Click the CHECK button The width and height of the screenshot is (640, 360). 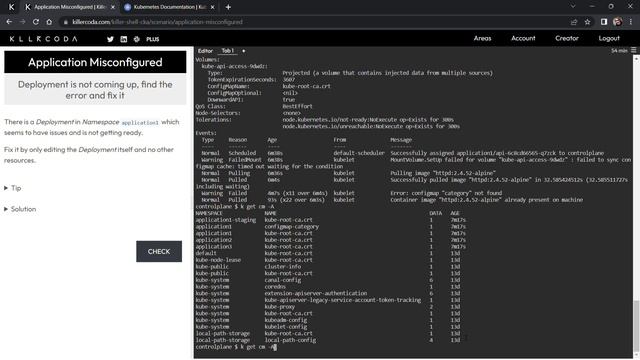(x=159, y=251)
